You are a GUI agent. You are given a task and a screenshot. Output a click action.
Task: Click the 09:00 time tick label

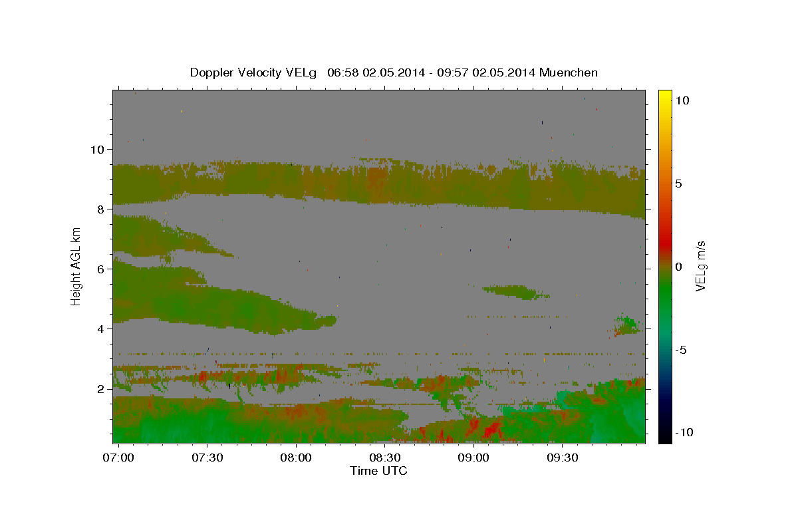pyautogui.click(x=473, y=458)
